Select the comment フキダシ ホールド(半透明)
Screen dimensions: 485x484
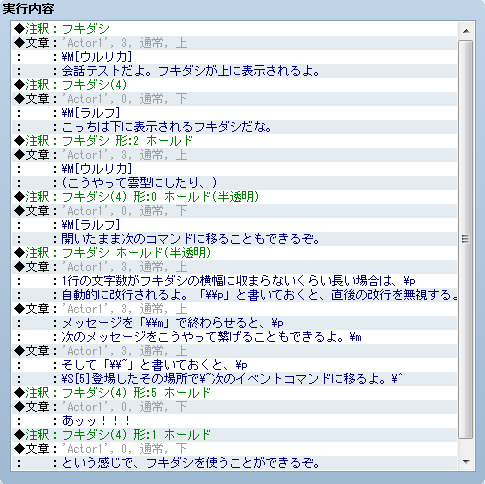pyautogui.click(x=234, y=253)
